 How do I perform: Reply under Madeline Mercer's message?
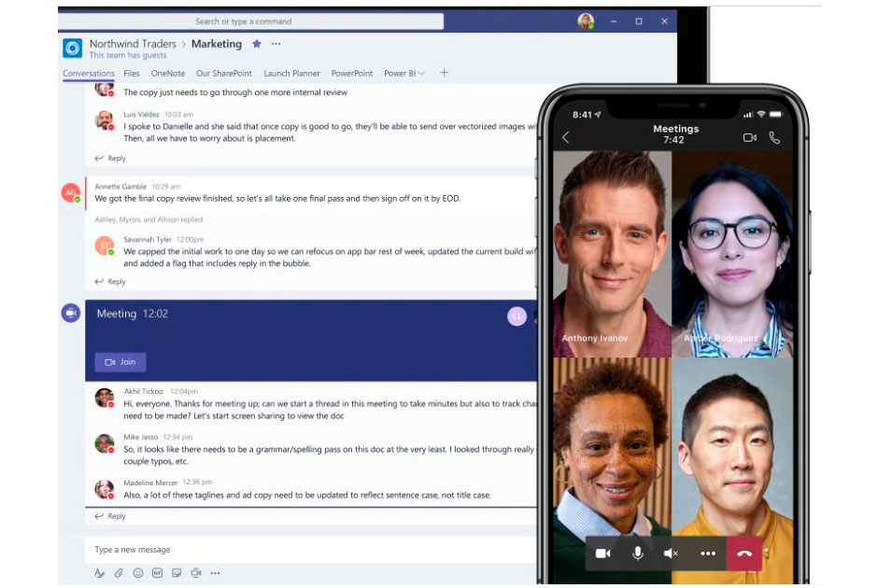(x=110, y=516)
